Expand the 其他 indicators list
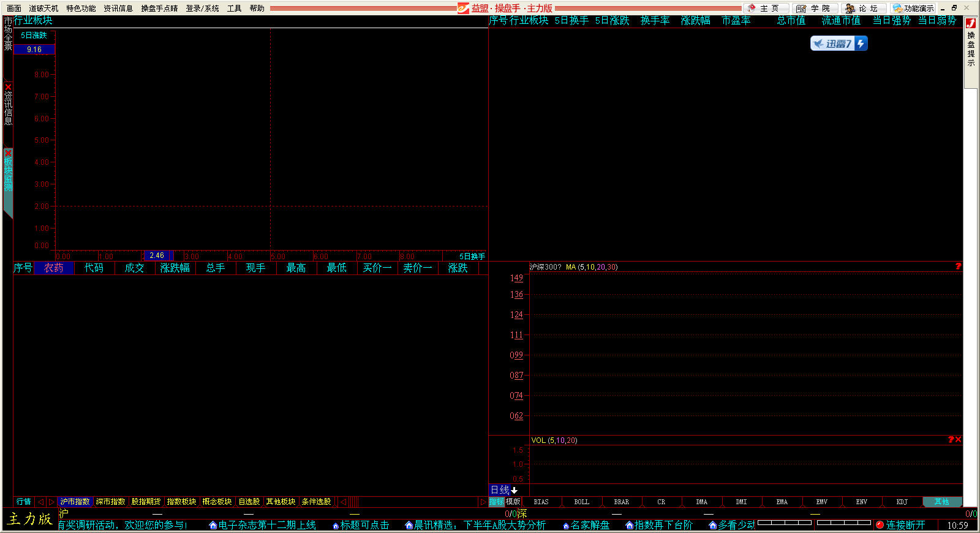Viewport: 980px width, 533px height. [x=941, y=502]
